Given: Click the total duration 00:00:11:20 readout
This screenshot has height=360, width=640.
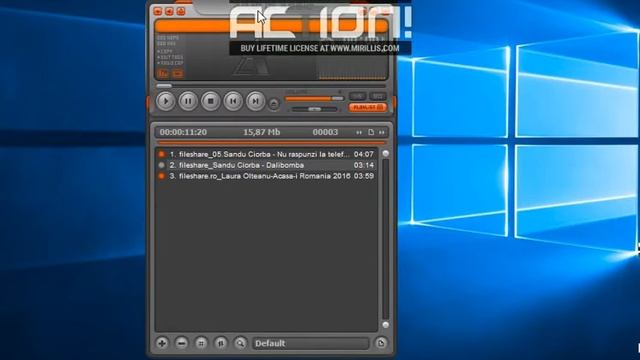Looking at the screenshot, I should tap(183, 132).
